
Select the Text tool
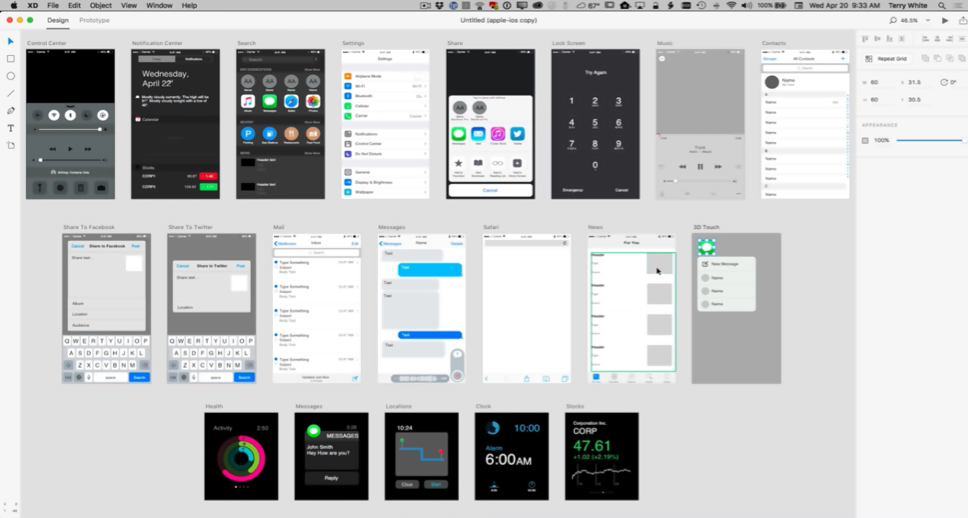(x=11, y=128)
